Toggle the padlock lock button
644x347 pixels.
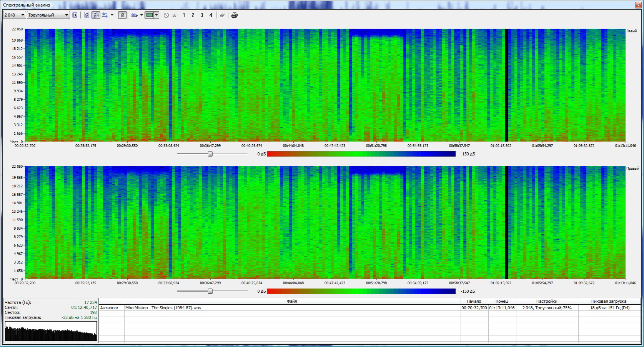click(x=122, y=15)
